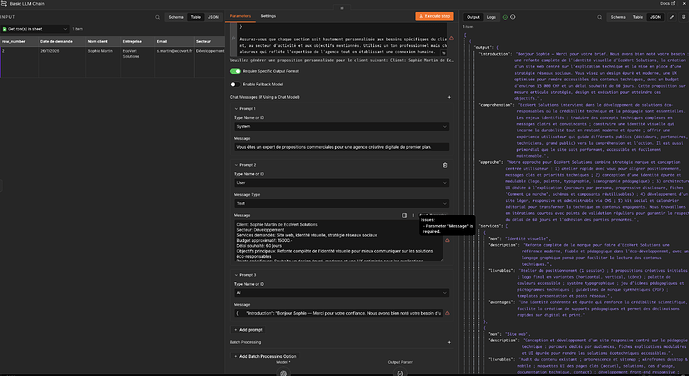Close the node editor panel
This screenshot has height=376, width=689.
pos(684,4)
